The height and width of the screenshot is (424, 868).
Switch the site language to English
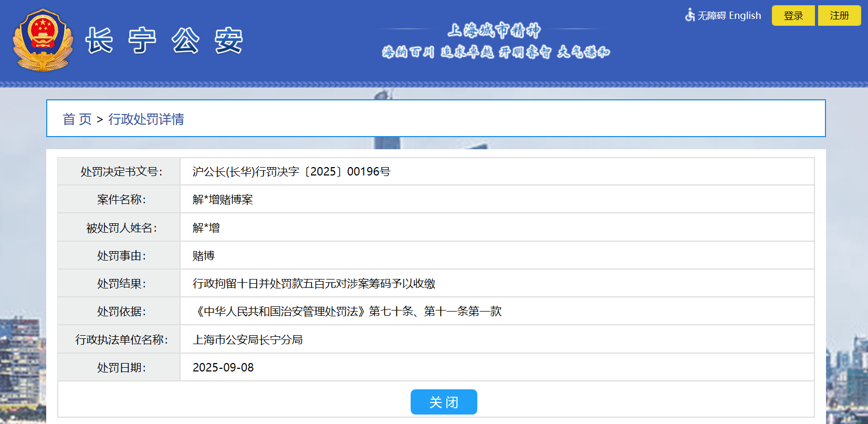(x=745, y=16)
